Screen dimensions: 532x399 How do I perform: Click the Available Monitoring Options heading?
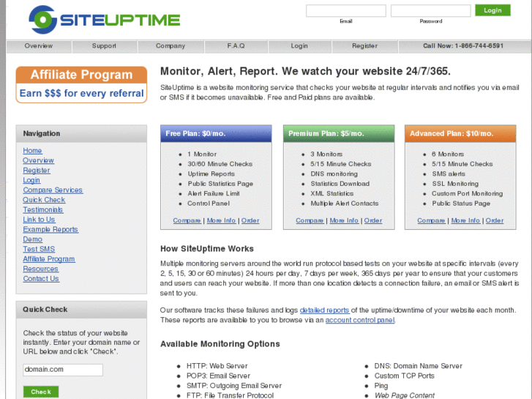[x=220, y=344]
